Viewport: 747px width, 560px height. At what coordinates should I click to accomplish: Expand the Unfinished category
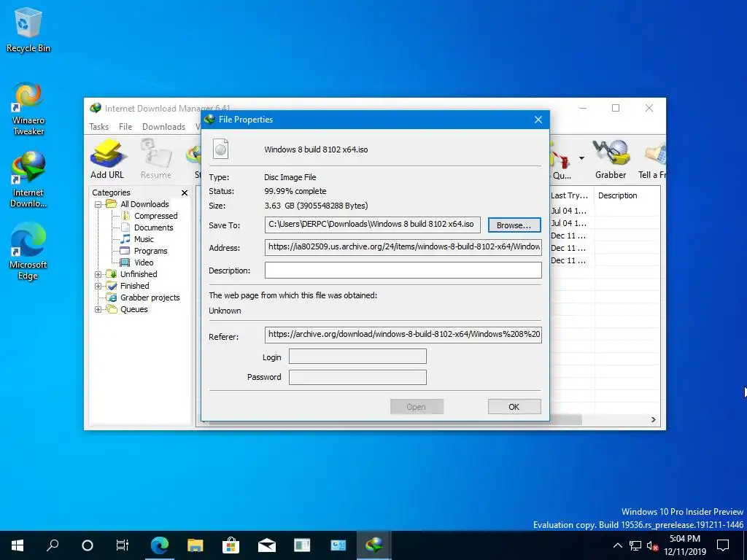point(98,274)
